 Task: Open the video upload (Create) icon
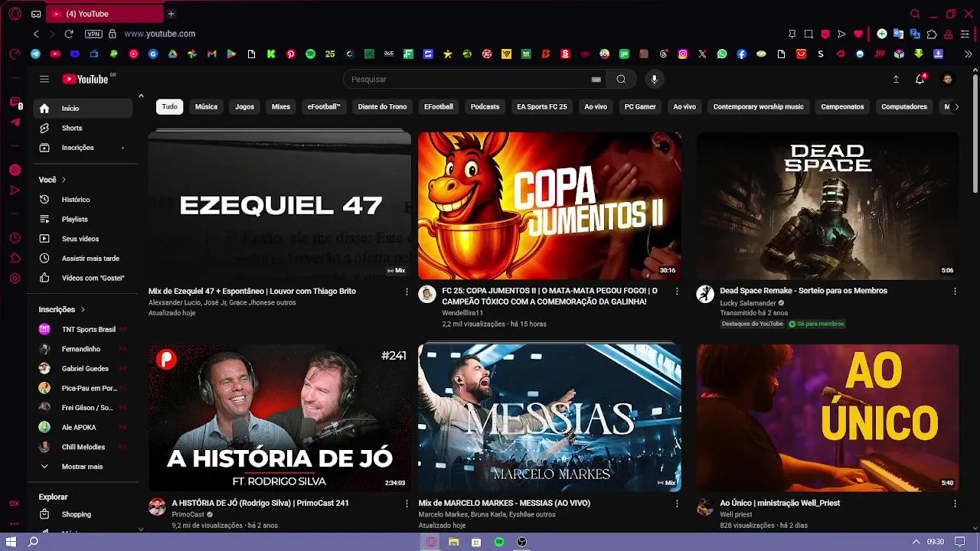[x=896, y=79]
